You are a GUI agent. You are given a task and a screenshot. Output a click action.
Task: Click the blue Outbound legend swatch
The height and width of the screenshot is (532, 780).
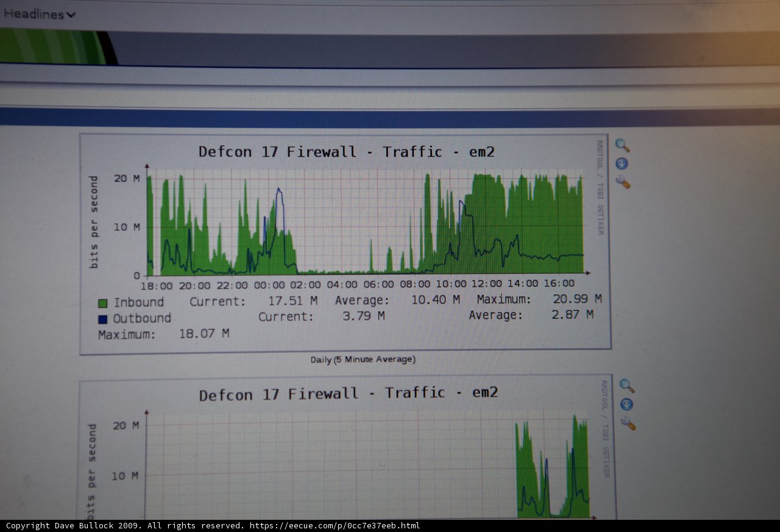point(102,319)
